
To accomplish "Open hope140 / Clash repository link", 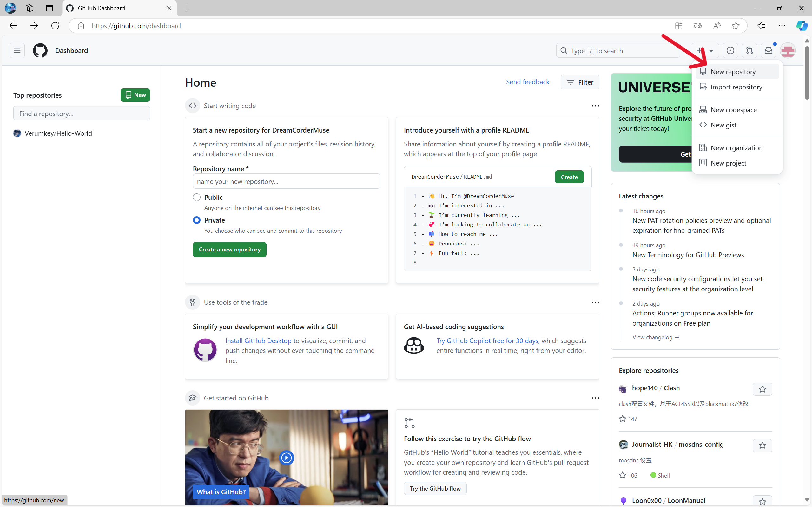I will (656, 388).
